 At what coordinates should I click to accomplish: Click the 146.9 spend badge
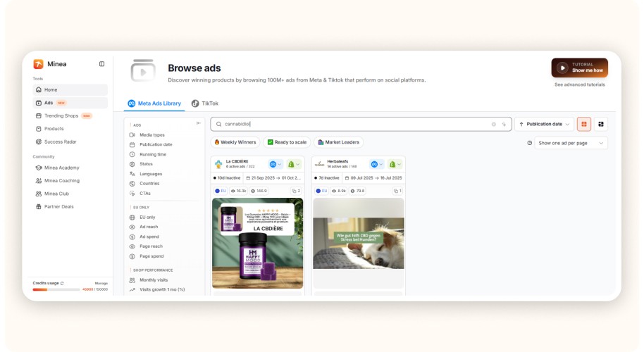[259, 191]
